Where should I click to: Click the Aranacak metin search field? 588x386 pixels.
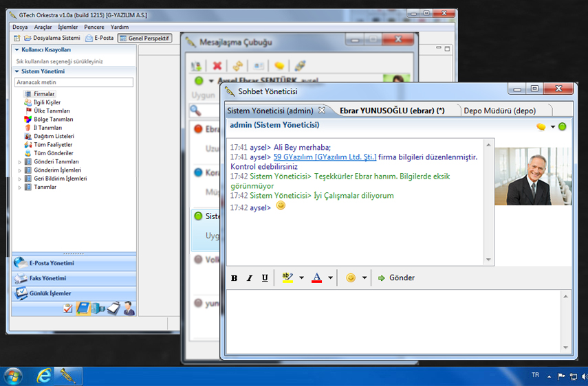coord(74,82)
